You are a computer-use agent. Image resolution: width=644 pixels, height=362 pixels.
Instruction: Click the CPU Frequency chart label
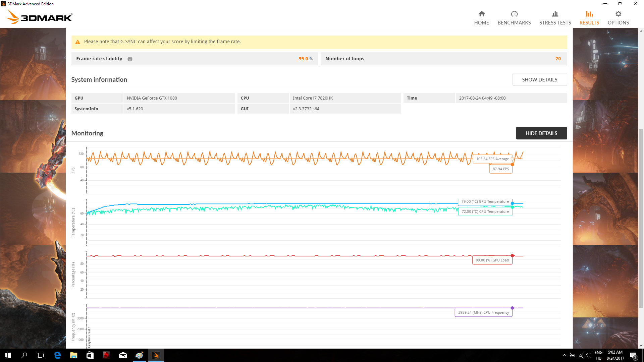point(483,312)
